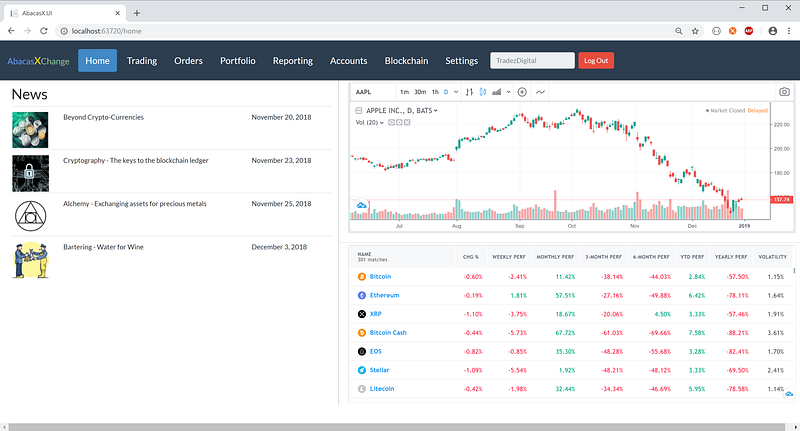Image resolution: width=800 pixels, height=431 pixels.
Task: Open the Settings tab
Action: pos(462,61)
